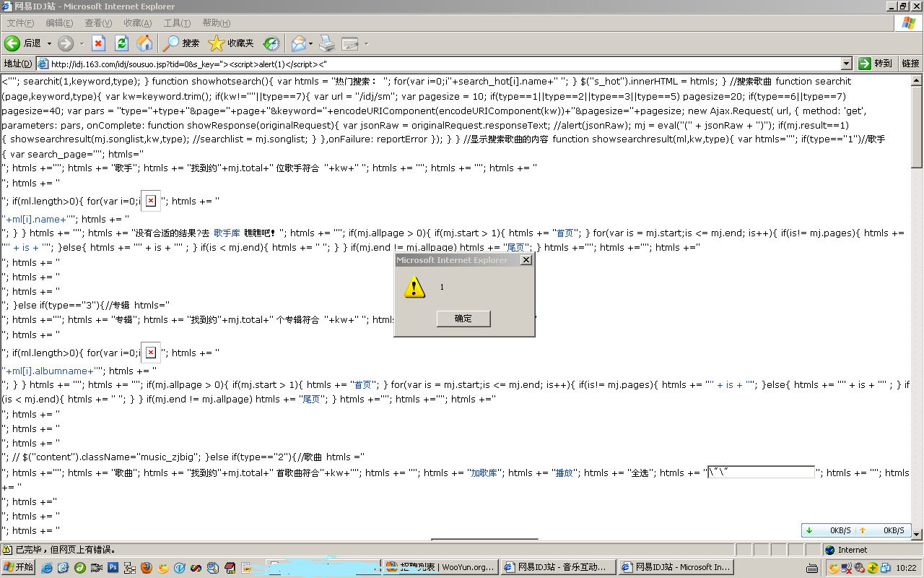The width and height of the screenshot is (924, 578).
Task: Open the 编辑(E) menu
Action: click(59, 23)
